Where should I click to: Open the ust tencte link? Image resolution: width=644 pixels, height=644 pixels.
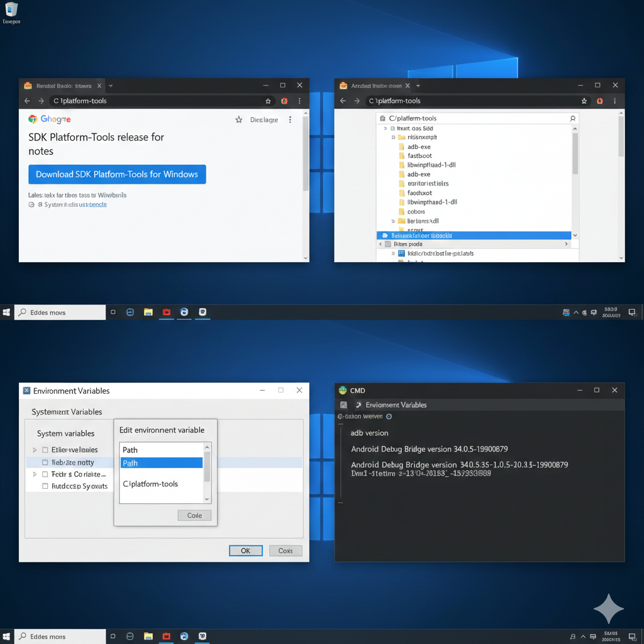coord(93,204)
